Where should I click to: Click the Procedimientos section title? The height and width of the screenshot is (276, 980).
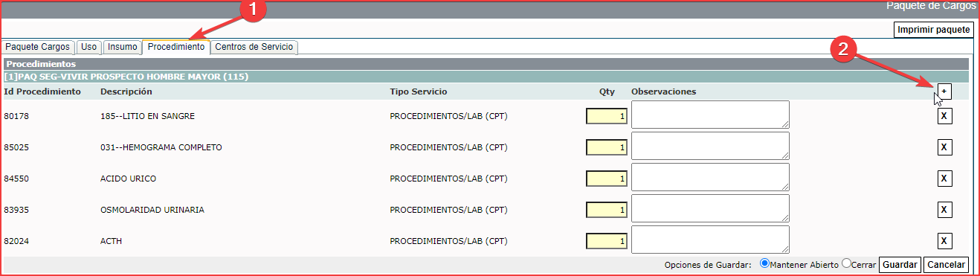click(41, 64)
